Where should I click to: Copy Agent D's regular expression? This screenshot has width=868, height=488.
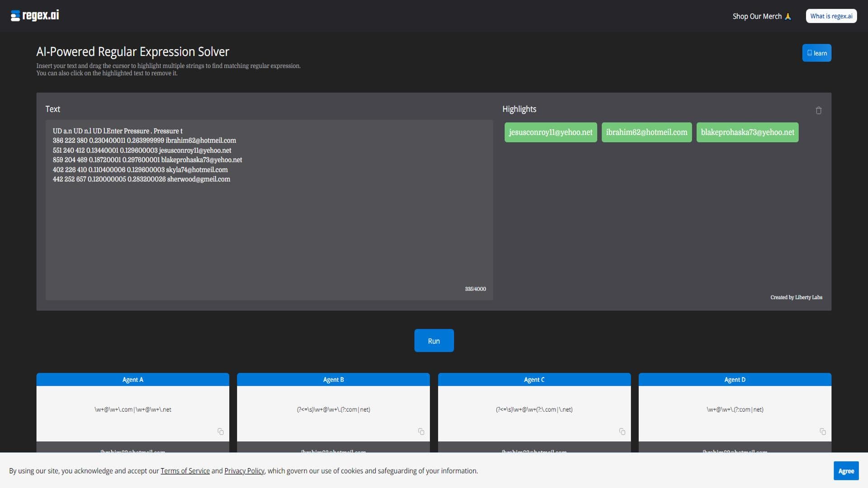pyautogui.click(x=822, y=432)
